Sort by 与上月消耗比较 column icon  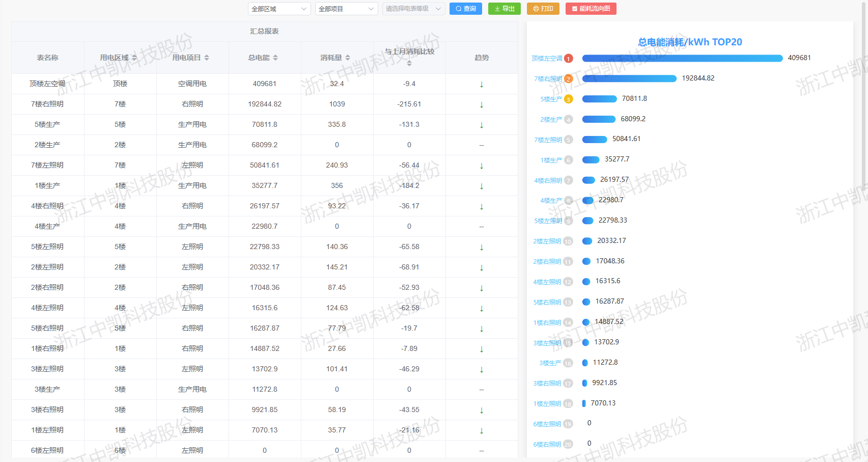(x=409, y=63)
